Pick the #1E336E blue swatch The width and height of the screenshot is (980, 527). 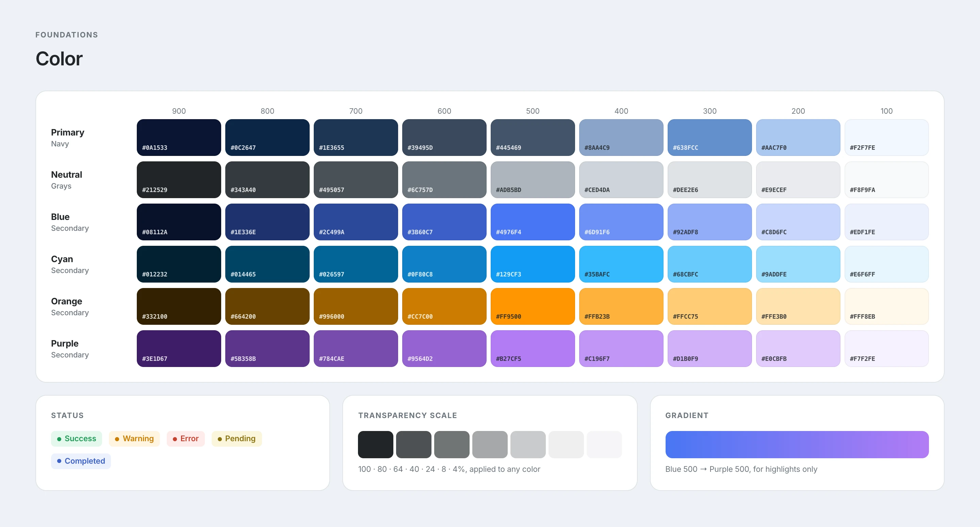(267, 222)
